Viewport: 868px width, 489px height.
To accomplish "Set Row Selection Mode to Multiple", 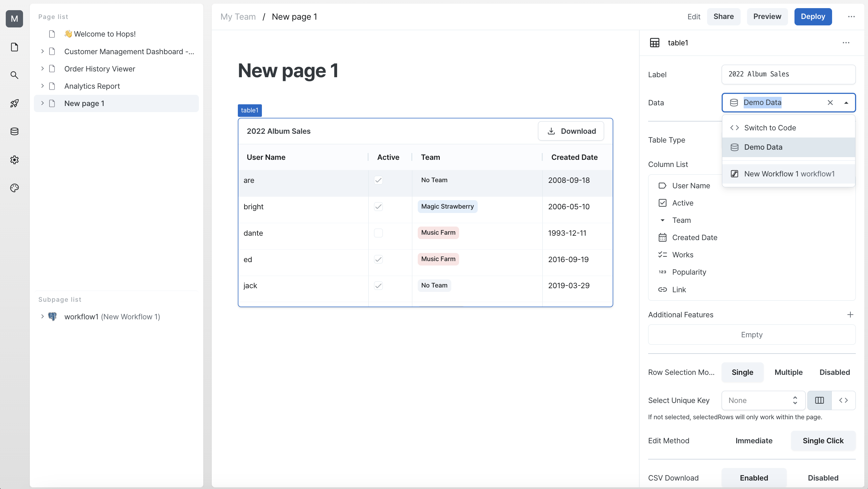I will tap(788, 372).
